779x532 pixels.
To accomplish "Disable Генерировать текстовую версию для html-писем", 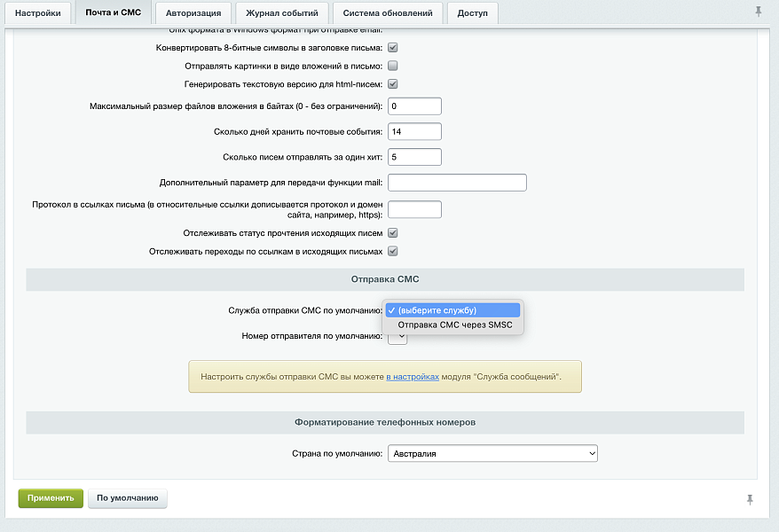I will click(392, 82).
